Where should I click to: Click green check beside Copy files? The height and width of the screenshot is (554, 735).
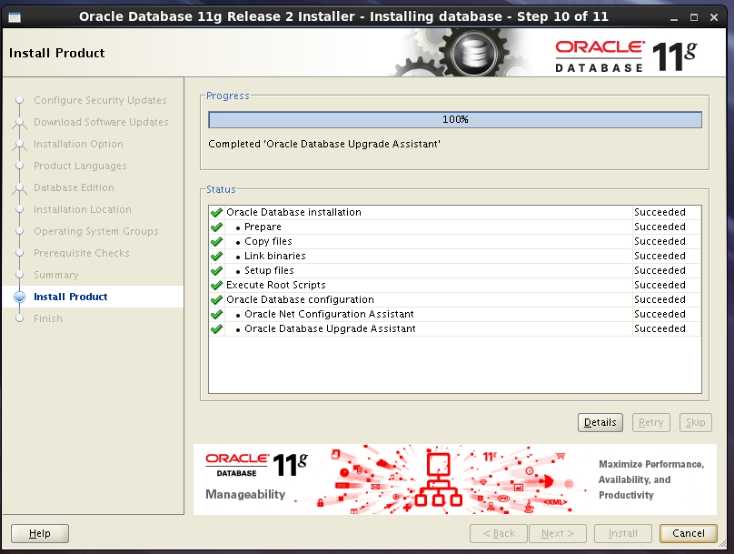[217, 241]
